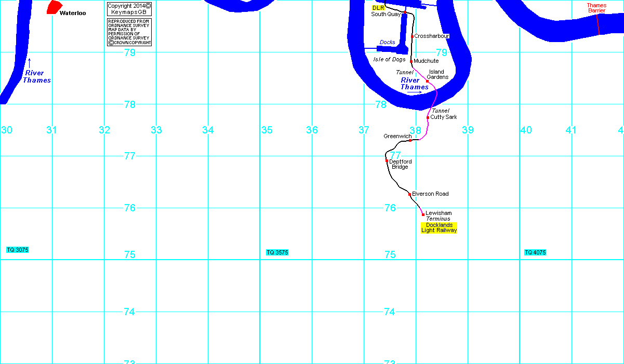Click the red Thames Barrier line marker

click(598, 24)
